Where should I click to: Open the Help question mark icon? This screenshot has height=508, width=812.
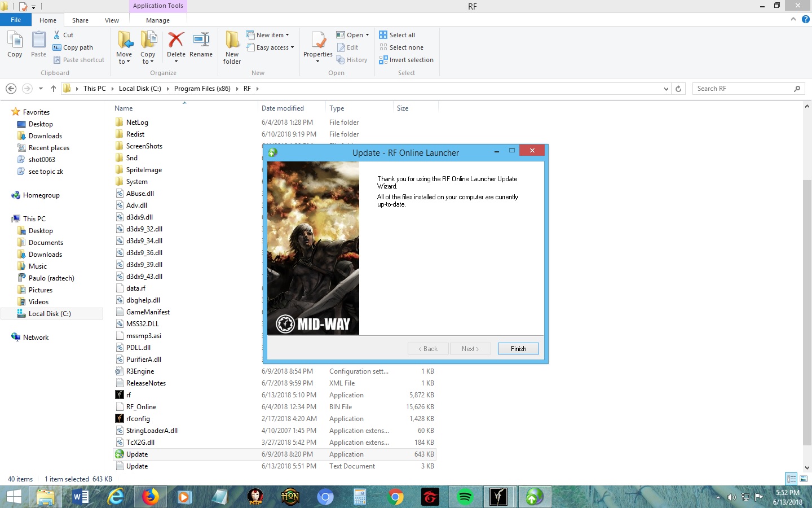[805, 19]
